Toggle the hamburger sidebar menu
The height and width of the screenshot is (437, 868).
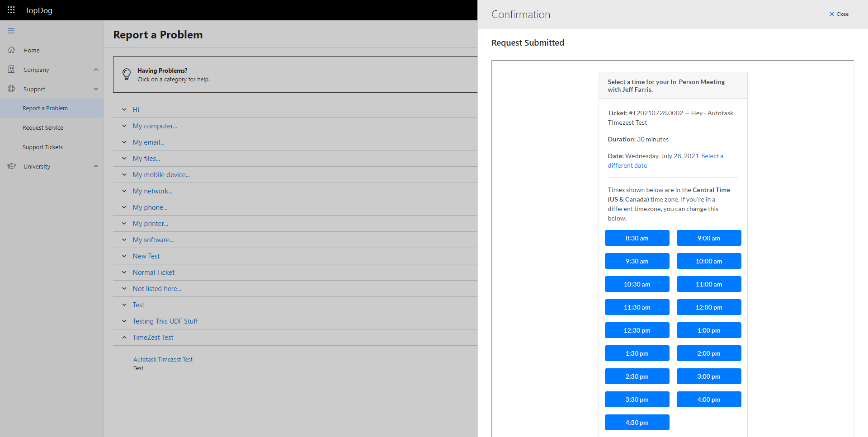coord(11,31)
